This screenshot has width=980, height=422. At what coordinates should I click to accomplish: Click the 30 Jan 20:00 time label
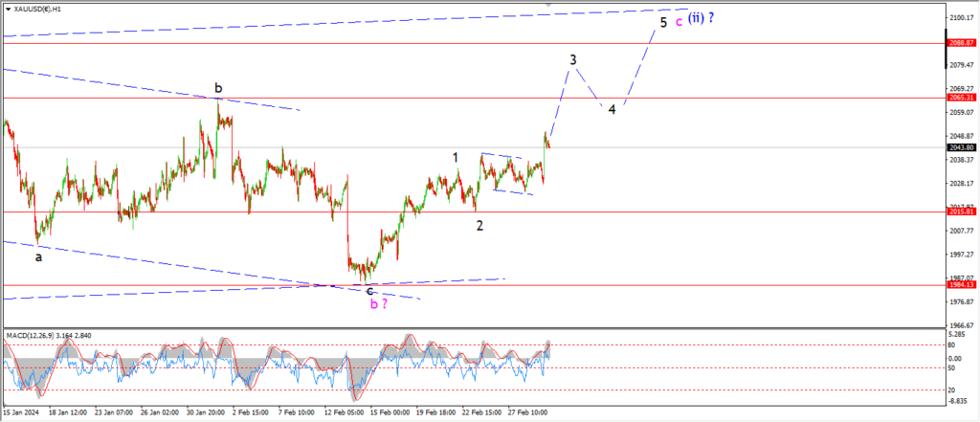click(x=207, y=412)
